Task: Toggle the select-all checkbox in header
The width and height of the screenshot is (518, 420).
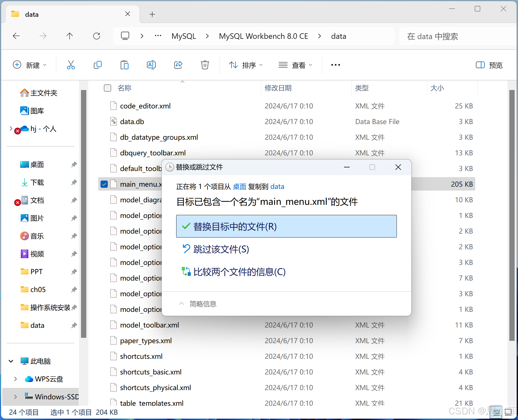Action: pyautogui.click(x=108, y=88)
